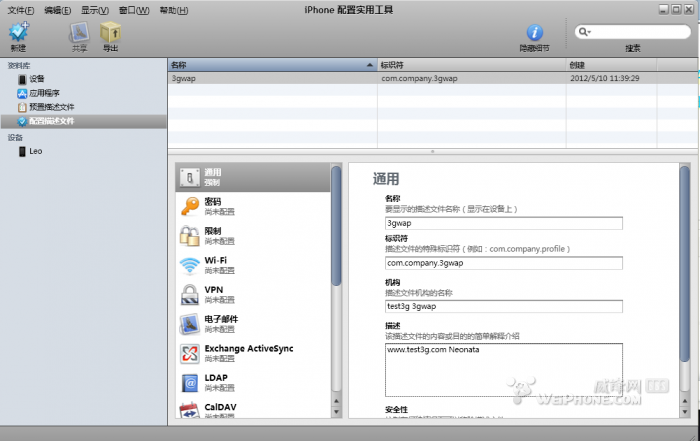The height and width of the screenshot is (441, 700).
Task: Open the Restrictions (限制) padlock payload
Action: point(253,236)
